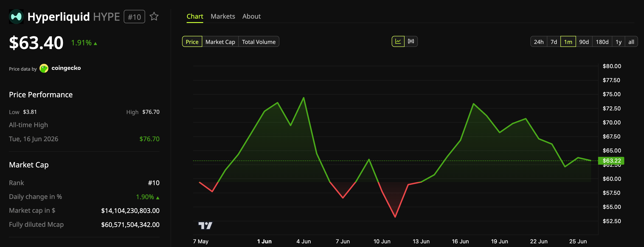Click the Hyperliquid HYPE title text
Image resolution: width=644 pixels, height=247 pixels.
pyautogui.click(x=73, y=17)
